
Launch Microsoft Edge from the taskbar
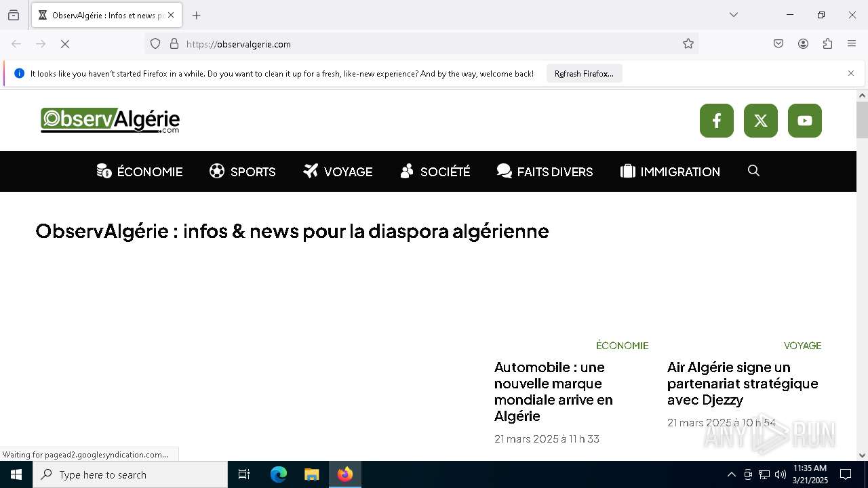pyautogui.click(x=279, y=474)
